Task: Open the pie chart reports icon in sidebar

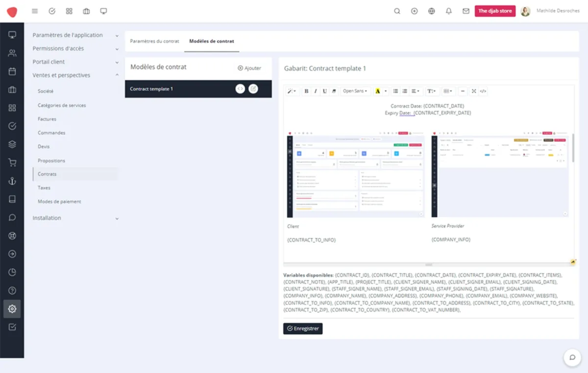Action: click(12, 272)
